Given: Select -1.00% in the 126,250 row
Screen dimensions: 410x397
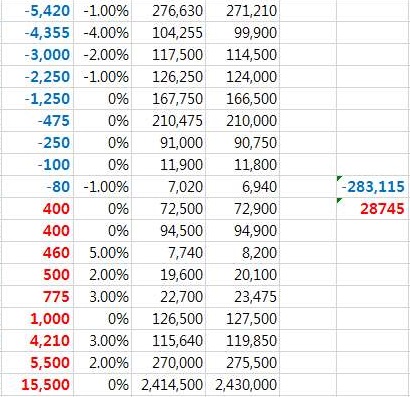Looking at the screenshot, I should (102, 77).
